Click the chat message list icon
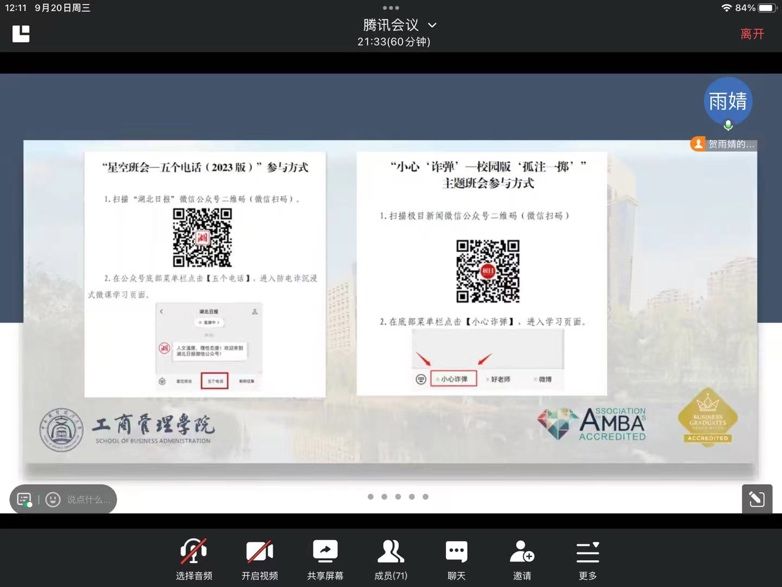This screenshot has width=782, height=587. pyautogui.click(x=24, y=499)
